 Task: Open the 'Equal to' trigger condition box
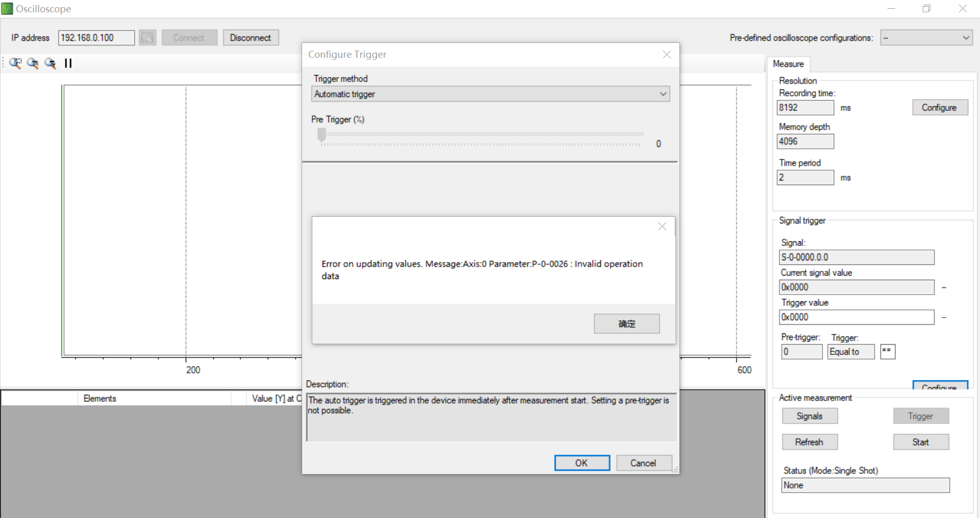[851, 352]
